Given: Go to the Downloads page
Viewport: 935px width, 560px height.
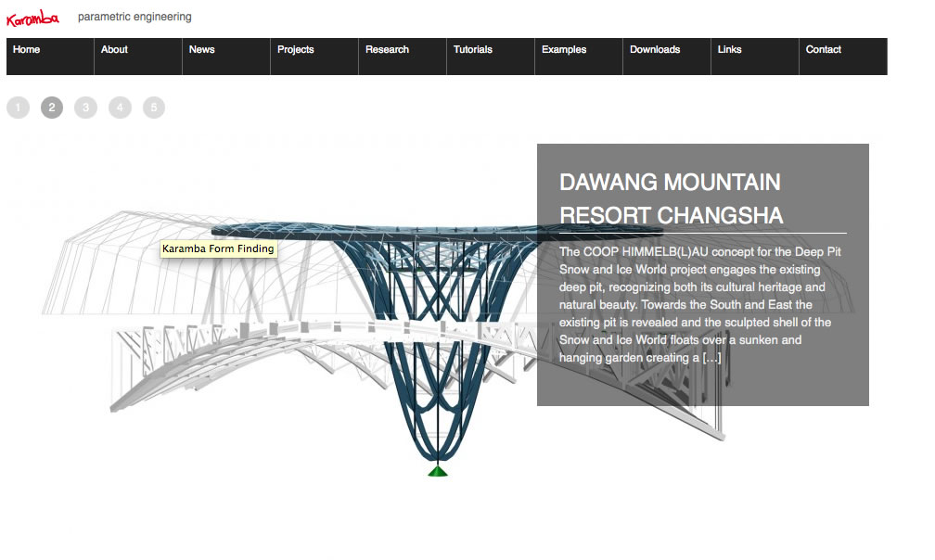Looking at the screenshot, I should pos(655,50).
